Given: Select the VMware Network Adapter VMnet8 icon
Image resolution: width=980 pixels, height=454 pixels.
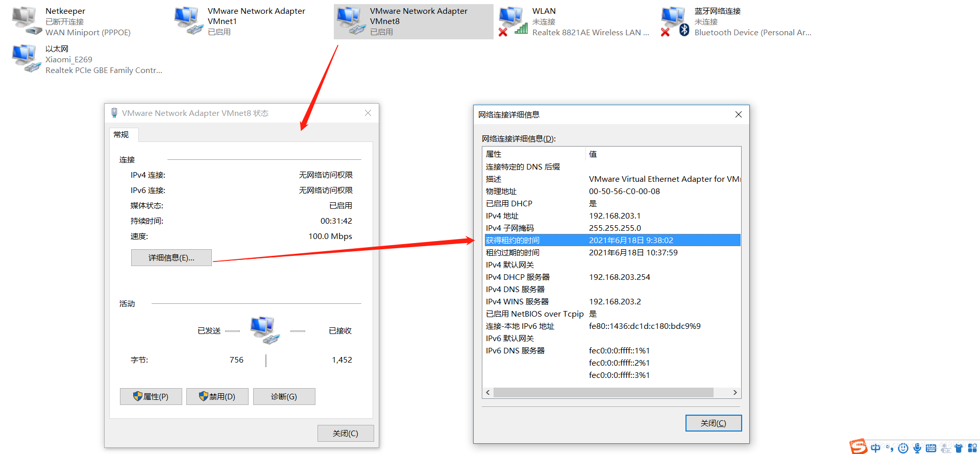Looking at the screenshot, I should [351, 21].
